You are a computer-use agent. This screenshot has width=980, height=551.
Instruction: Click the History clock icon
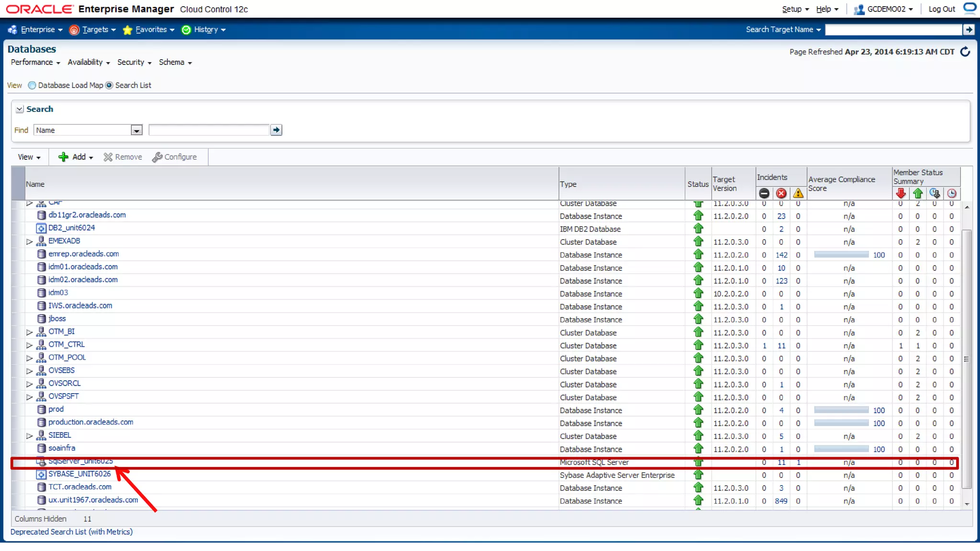click(x=186, y=30)
